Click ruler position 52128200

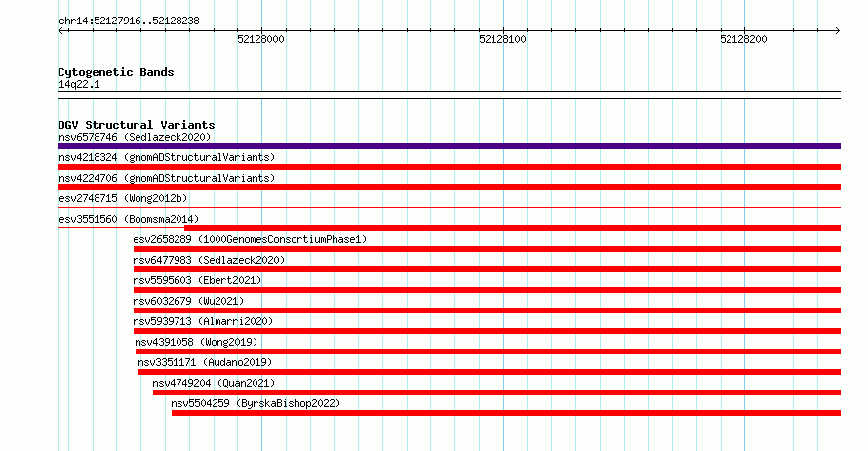point(743,39)
